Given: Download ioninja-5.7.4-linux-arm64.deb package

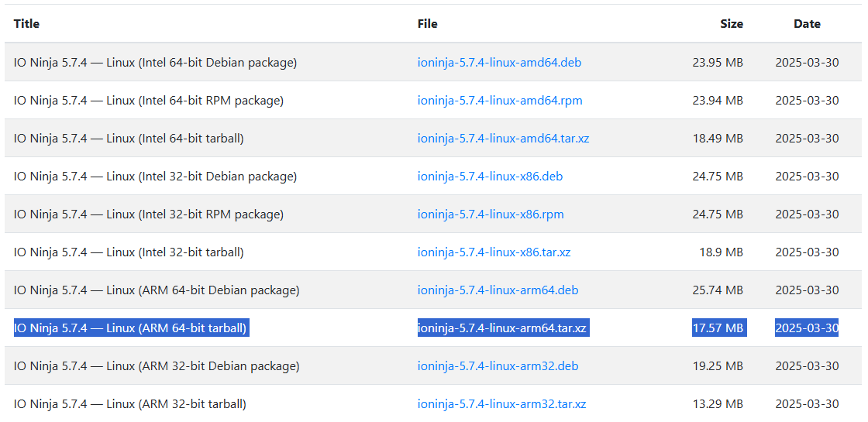Looking at the screenshot, I should [x=498, y=290].
